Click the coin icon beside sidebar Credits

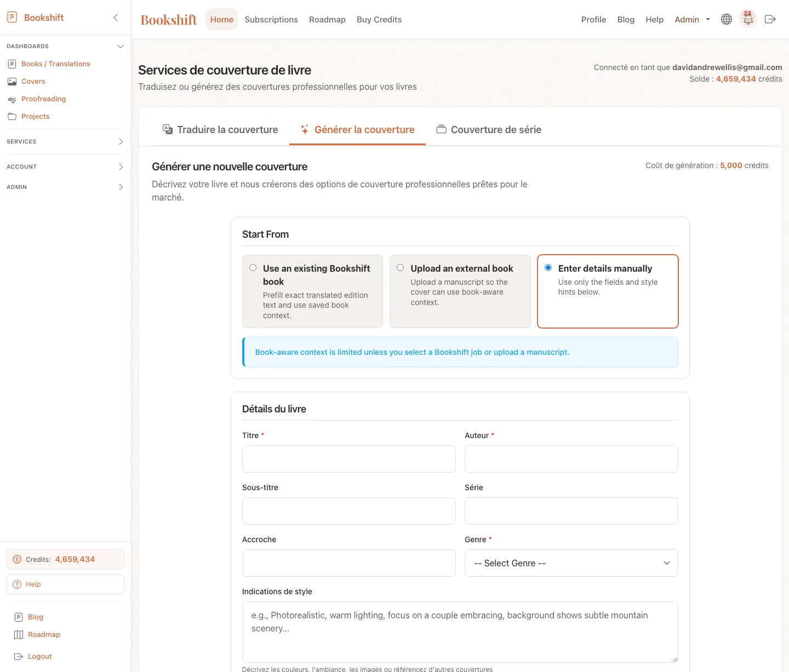17,559
